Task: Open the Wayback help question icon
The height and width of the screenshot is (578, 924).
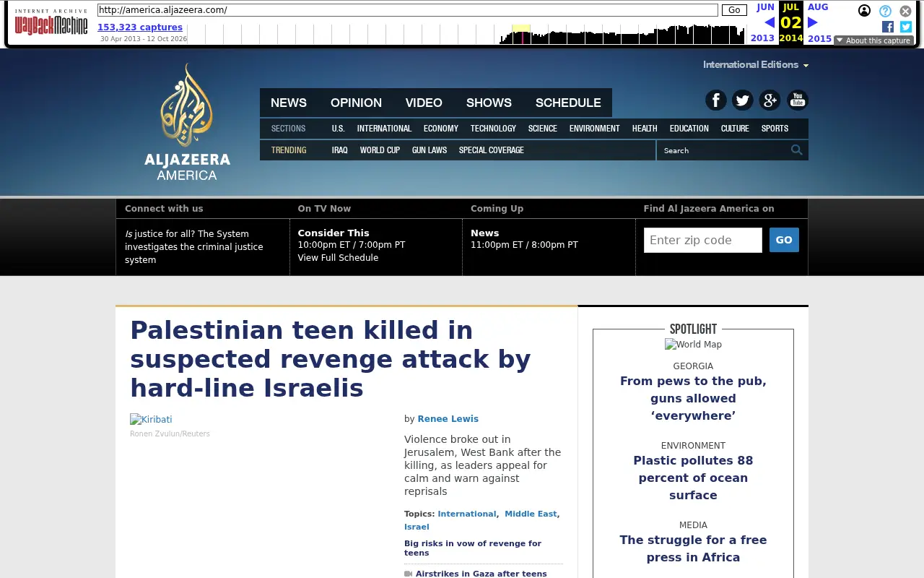Action: pyautogui.click(x=885, y=11)
